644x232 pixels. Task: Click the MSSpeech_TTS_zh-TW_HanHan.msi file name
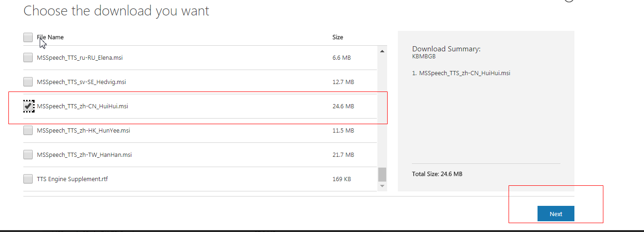(x=84, y=155)
